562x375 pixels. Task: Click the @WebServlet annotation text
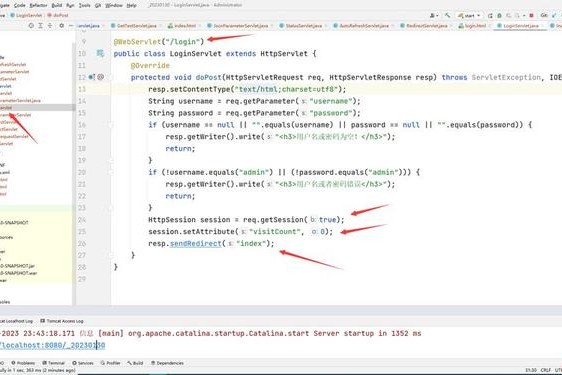tap(137, 42)
